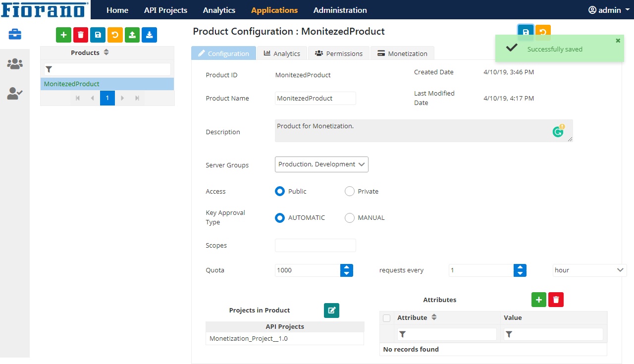Image resolution: width=634 pixels, height=364 pixels.
Task: Click the blue download products icon
Action: 149,35
